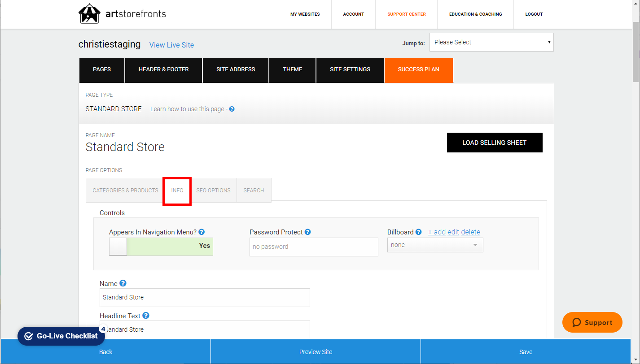640x364 pixels.
Task: Click the Standard Store page name heading
Action: [125, 147]
